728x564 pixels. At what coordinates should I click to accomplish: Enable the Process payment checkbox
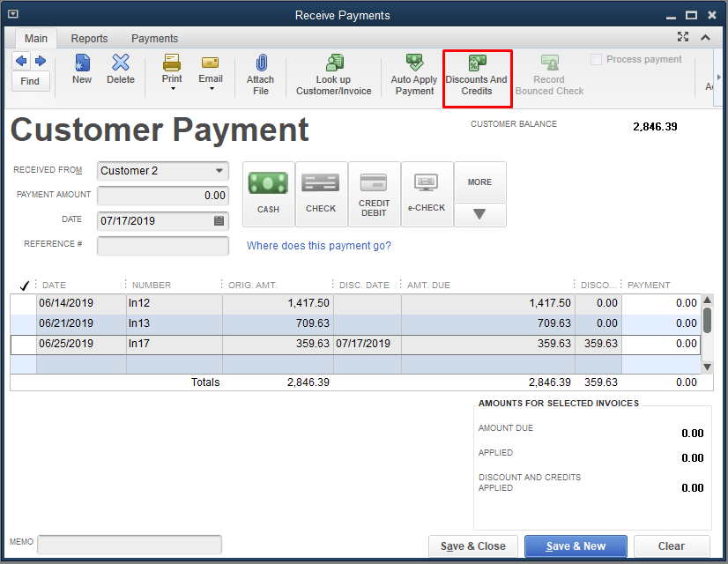[x=596, y=59]
